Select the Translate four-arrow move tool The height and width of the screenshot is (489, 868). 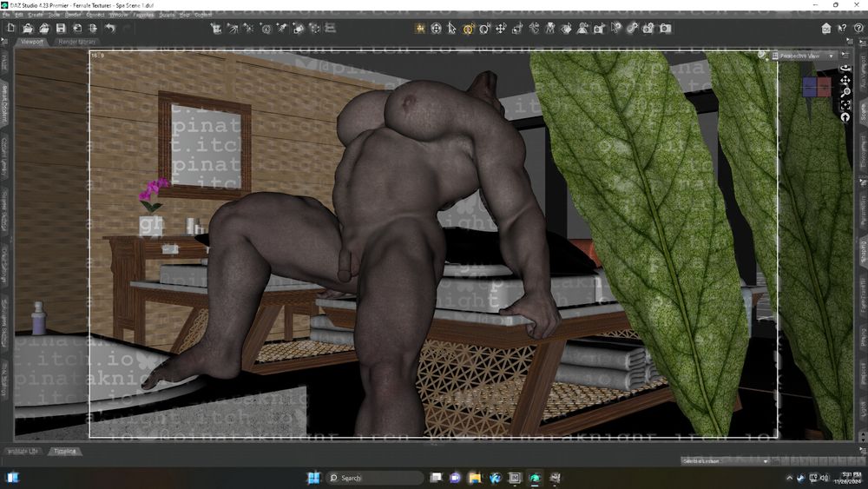(x=501, y=29)
